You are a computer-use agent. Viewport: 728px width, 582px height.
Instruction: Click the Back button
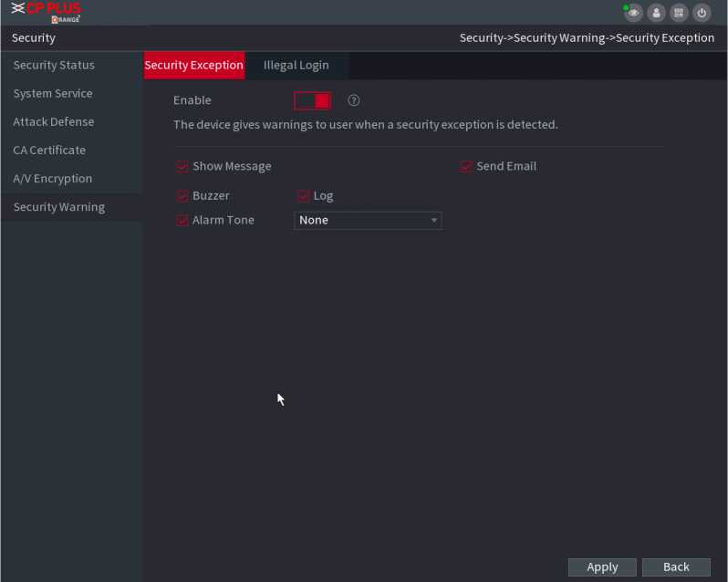coord(676,567)
